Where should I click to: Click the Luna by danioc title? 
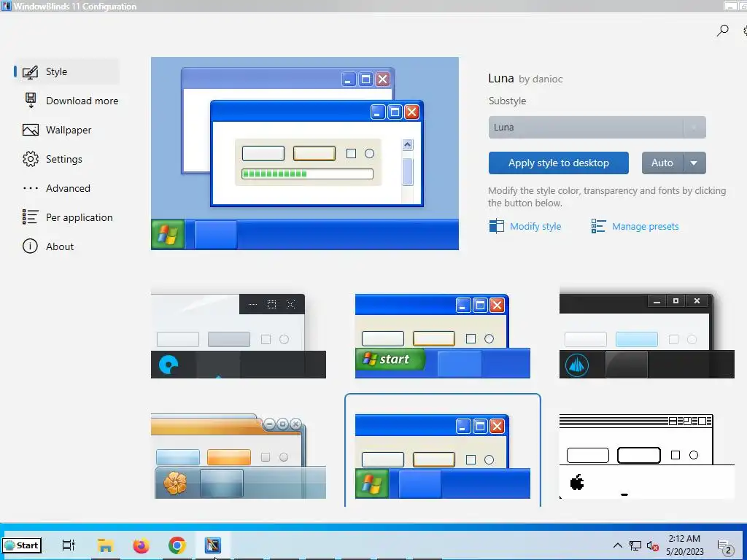[525, 79]
